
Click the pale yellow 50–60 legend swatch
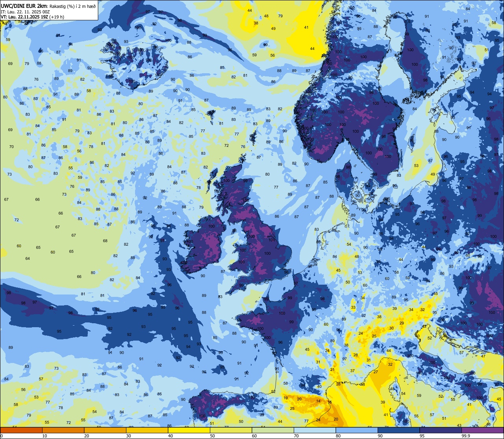(x=231, y=430)
